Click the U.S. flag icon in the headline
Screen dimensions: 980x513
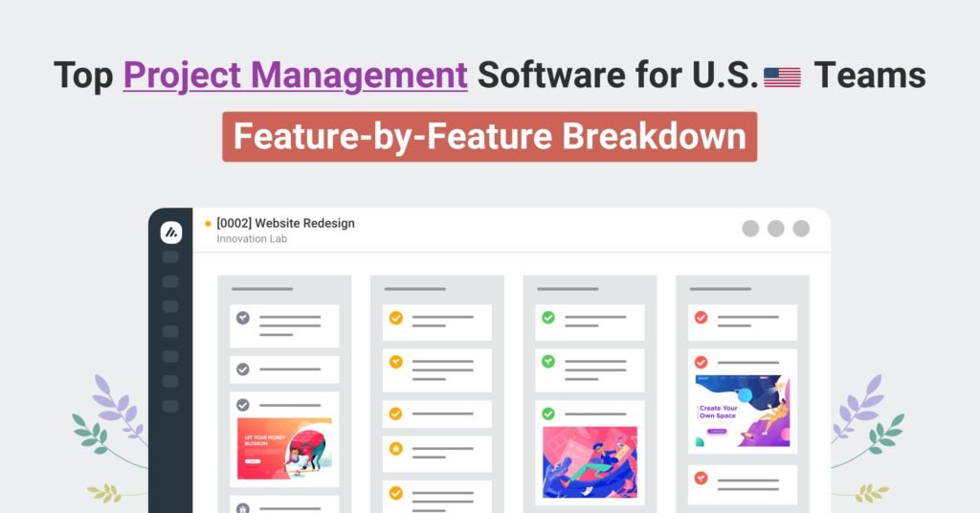click(782, 76)
